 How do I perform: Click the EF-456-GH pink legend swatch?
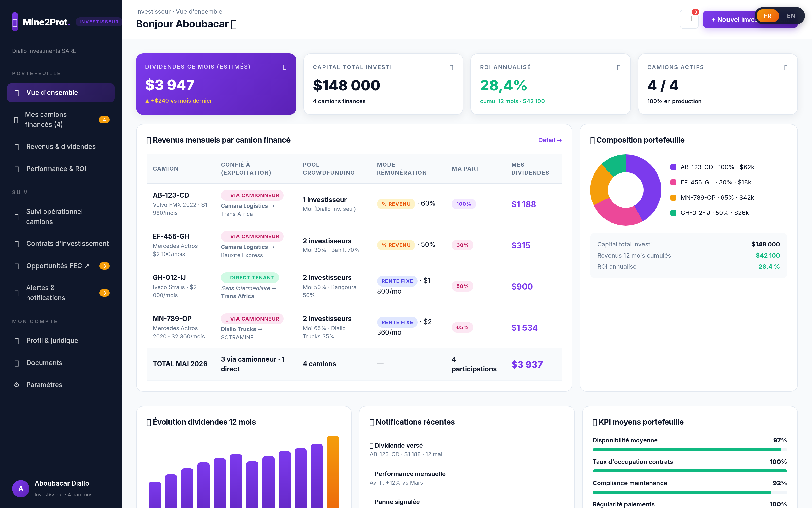(673, 182)
